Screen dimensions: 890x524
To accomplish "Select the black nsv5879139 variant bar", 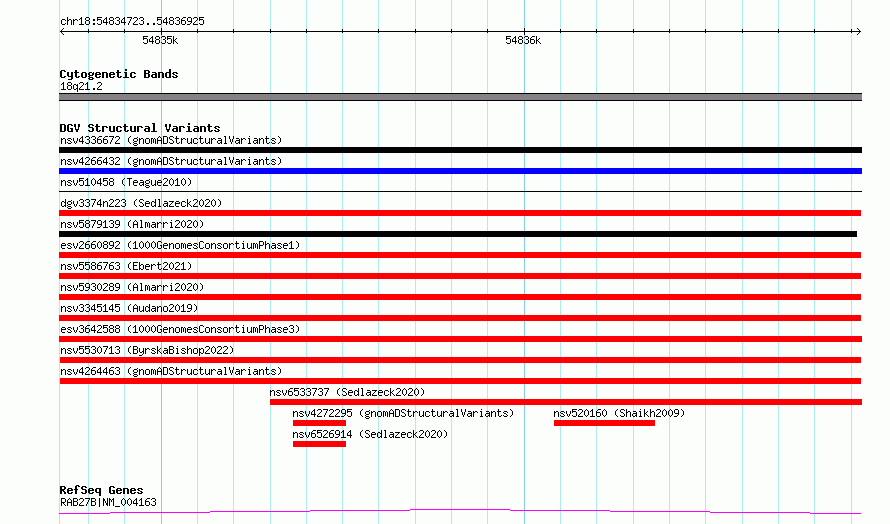I will 458,234.
